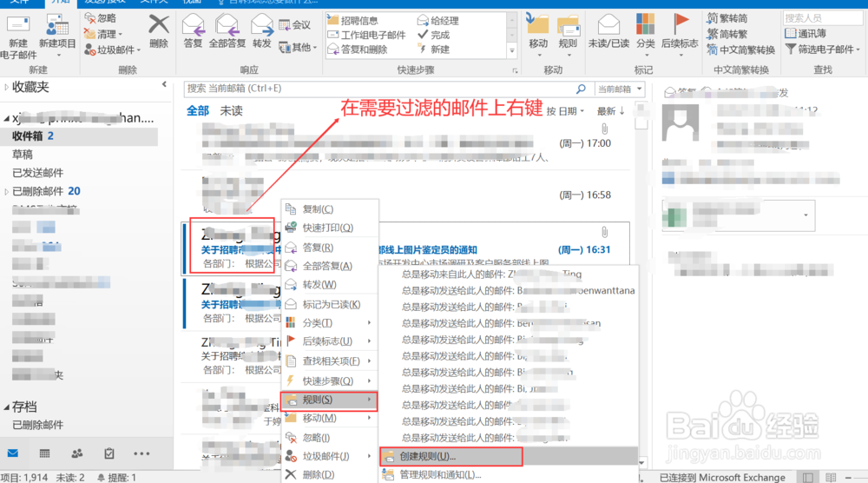This screenshot has width=868, height=483.
Task: Select the 答复和删除 quick step
Action: [358, 50]
